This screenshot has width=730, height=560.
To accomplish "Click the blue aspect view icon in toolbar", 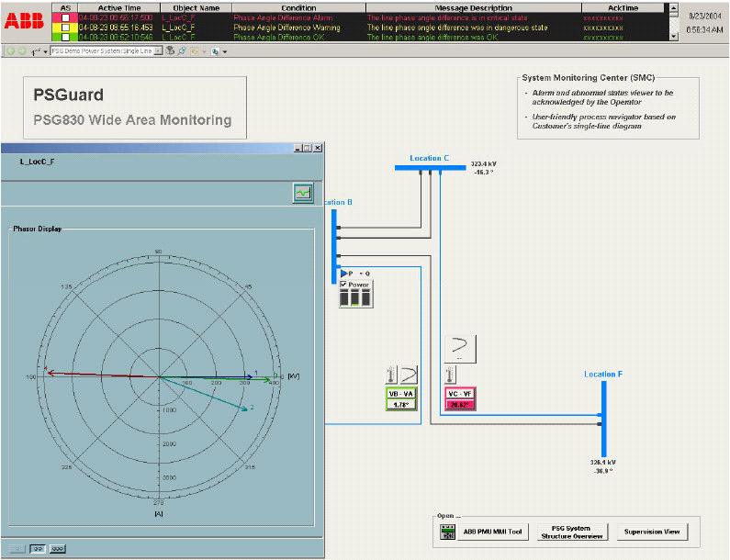I will pyautogui.click(x=215, y=51).
